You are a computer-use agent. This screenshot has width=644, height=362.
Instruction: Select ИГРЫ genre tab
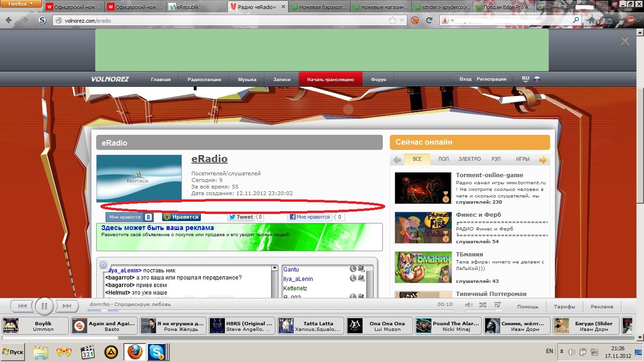coord(522,159)
